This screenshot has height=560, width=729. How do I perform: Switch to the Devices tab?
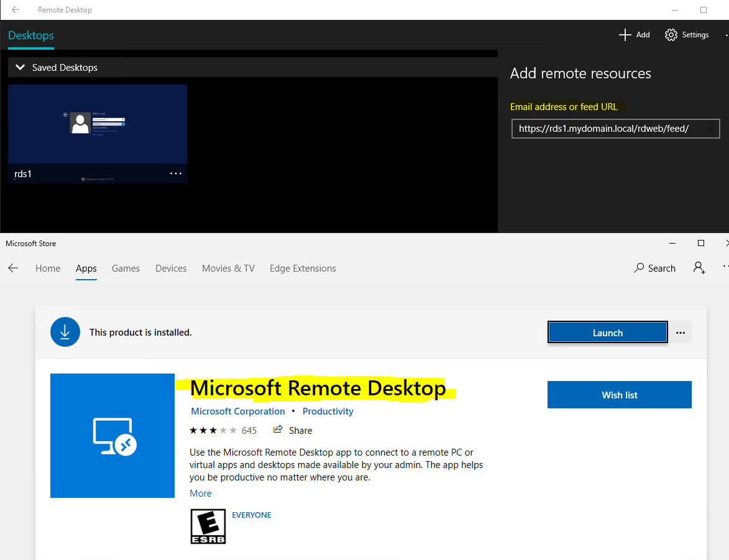point(171,269)
